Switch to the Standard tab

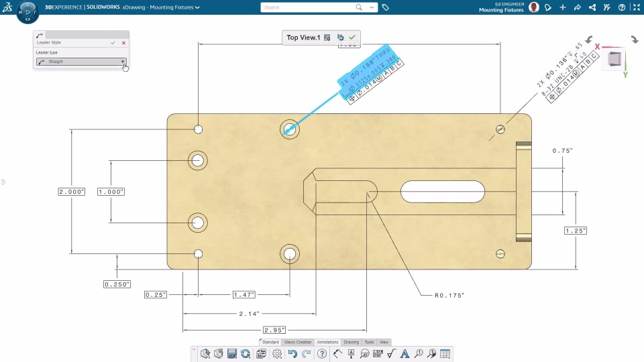pyautogui.click(x=270, y=342)
